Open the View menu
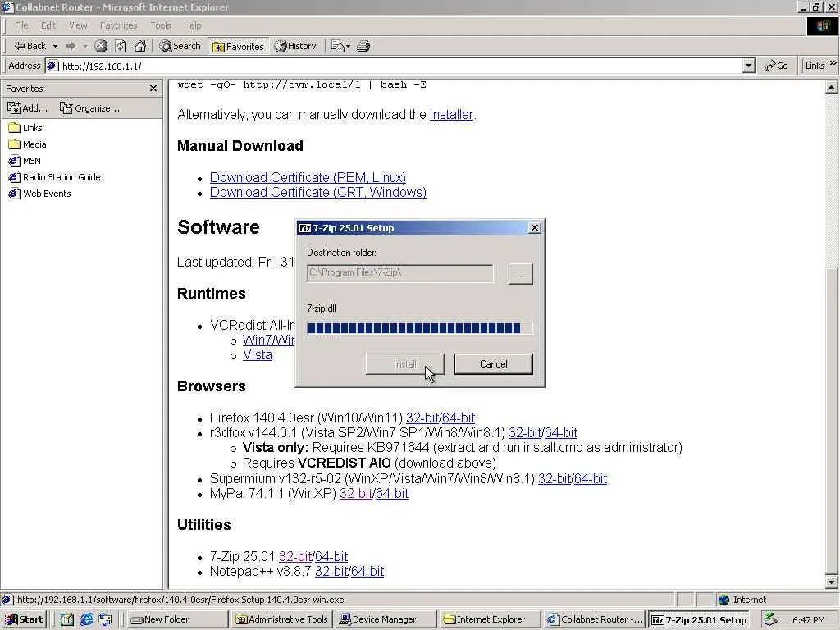Viewport: 840px width, 630px height. pyautogui.click(x=78, y=25)
